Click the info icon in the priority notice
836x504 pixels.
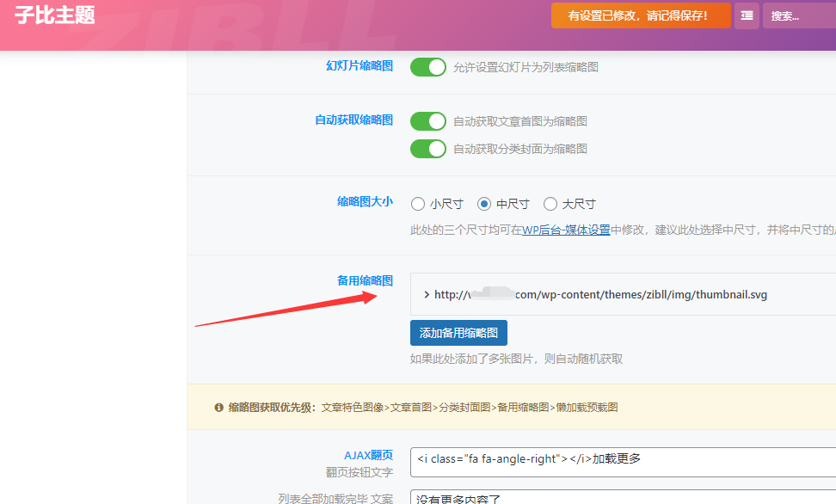click(218, 408)
